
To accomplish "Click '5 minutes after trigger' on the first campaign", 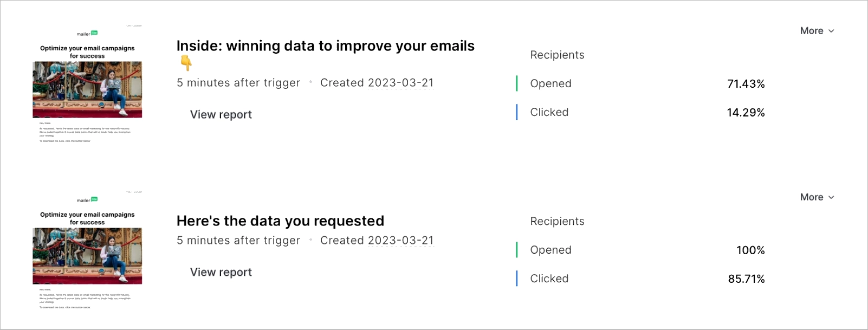I will 238,82.
